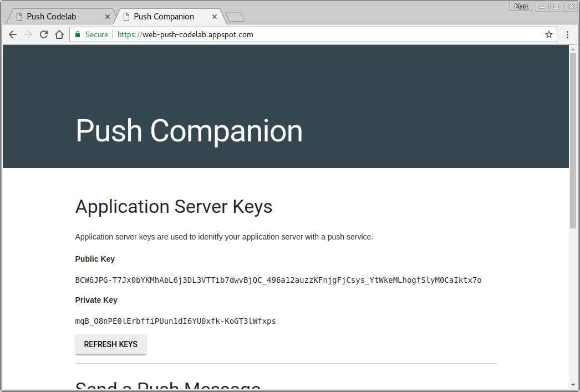Navigate back using the back arrow icon
This screenshot has height=392, width=580.
12,34
